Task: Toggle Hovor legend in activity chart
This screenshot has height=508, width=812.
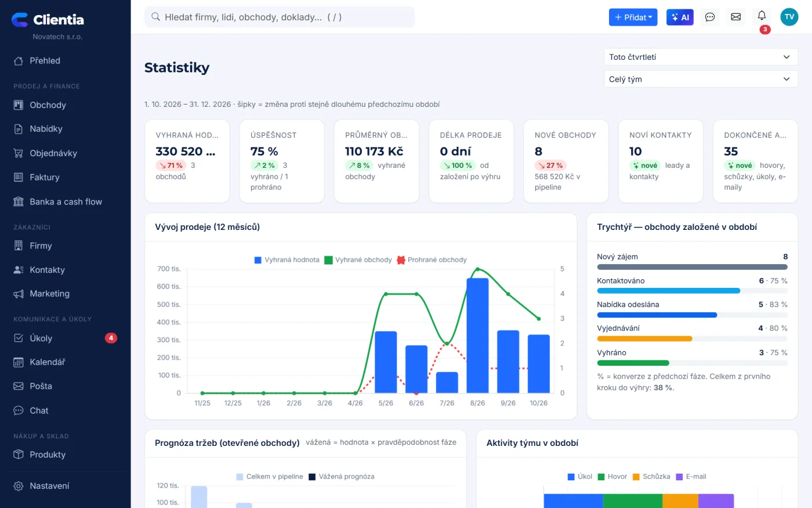Action: (612, 477)
